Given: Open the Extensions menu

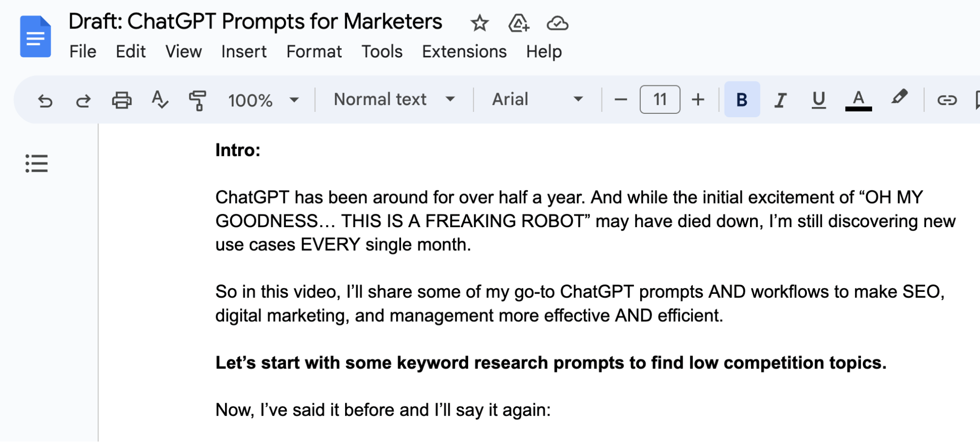Looking at the screenshot, I should pyautogui.click(x=464, y=51).
